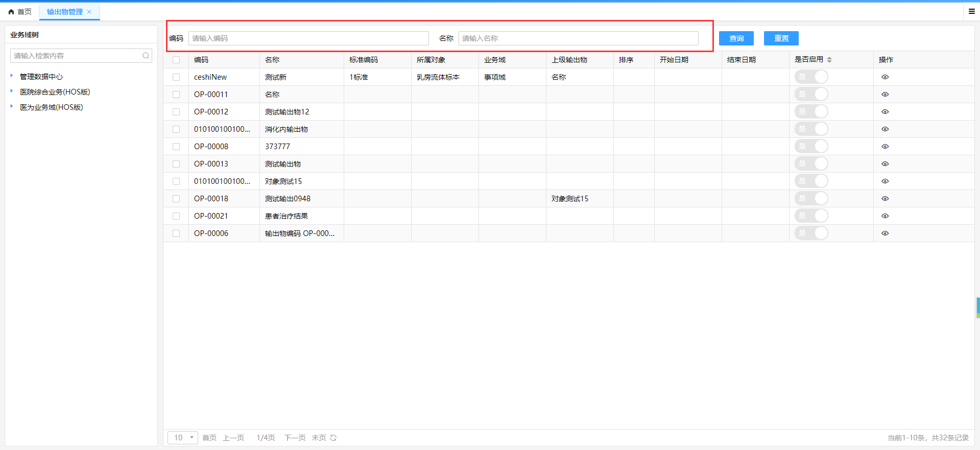Viewport: 980px width, 450px height.
Task: Focus the 编码 code input field
Action: 308,38
